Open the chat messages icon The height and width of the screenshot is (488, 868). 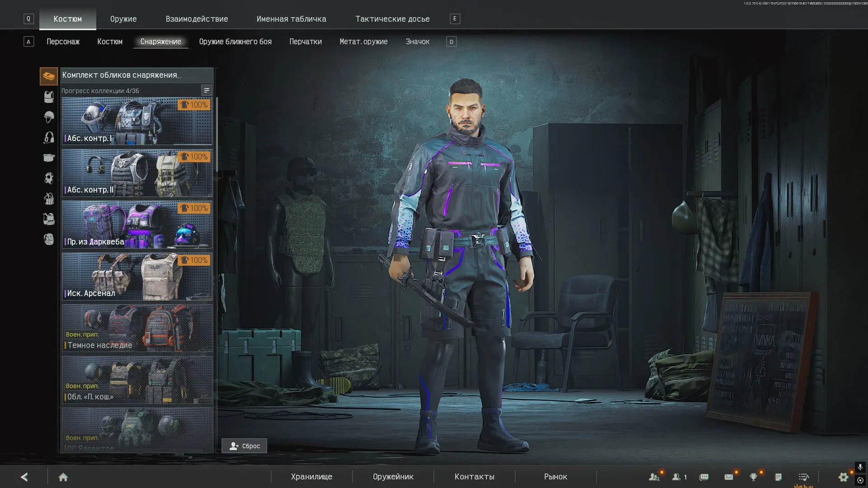704,477
